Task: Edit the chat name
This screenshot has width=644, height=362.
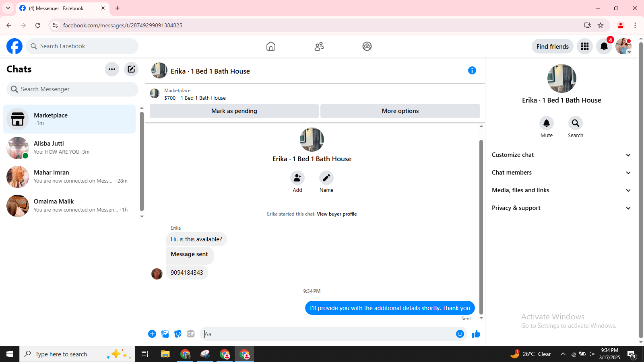Action: pos(326,178)
